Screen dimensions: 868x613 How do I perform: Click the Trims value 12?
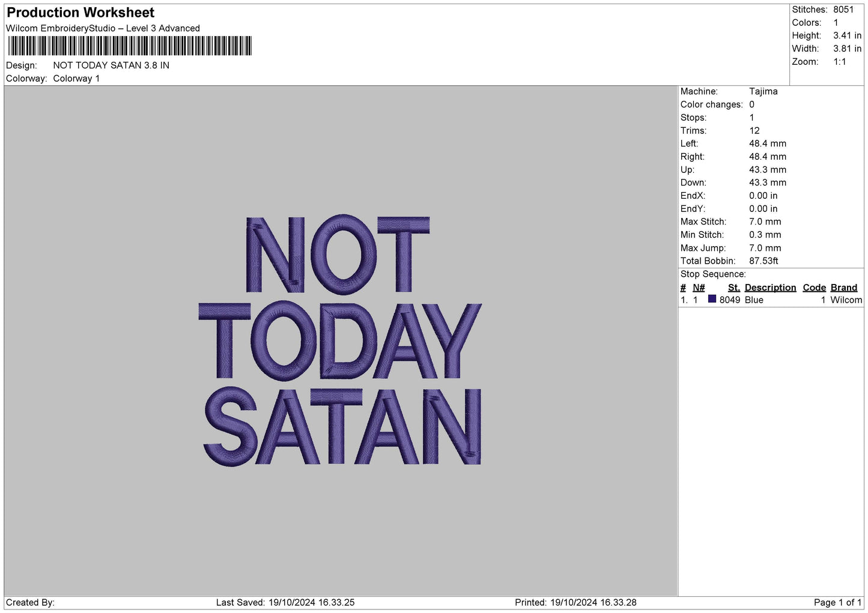coord(754,131)
